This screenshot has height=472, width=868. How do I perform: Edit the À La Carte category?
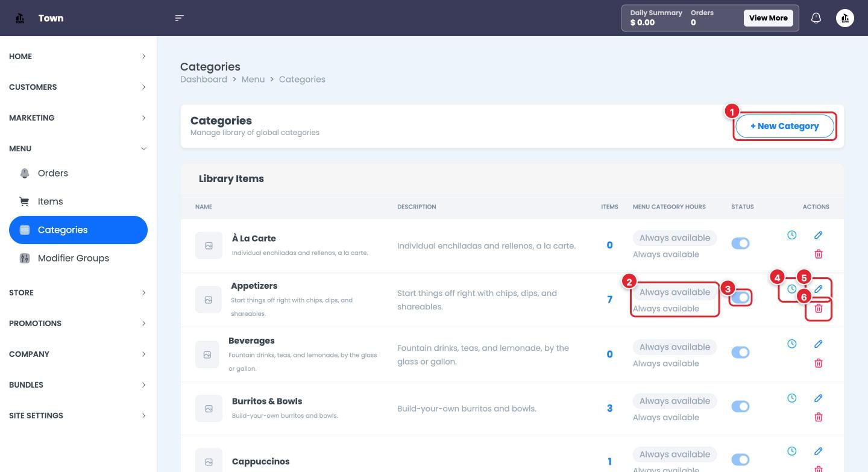[819, 235]
